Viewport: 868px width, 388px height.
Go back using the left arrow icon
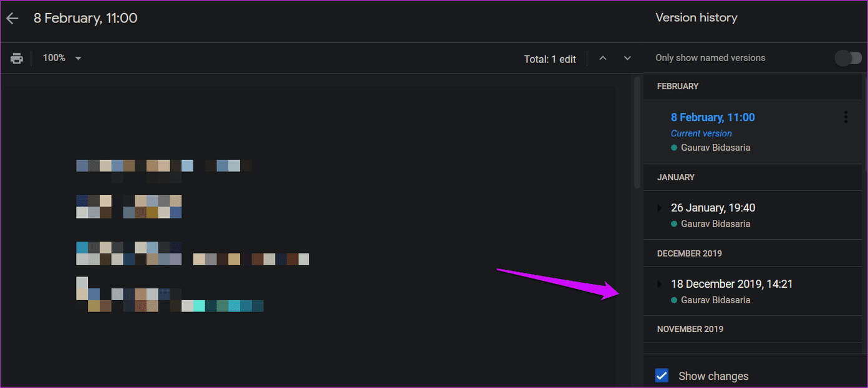(x=12, y=19)
